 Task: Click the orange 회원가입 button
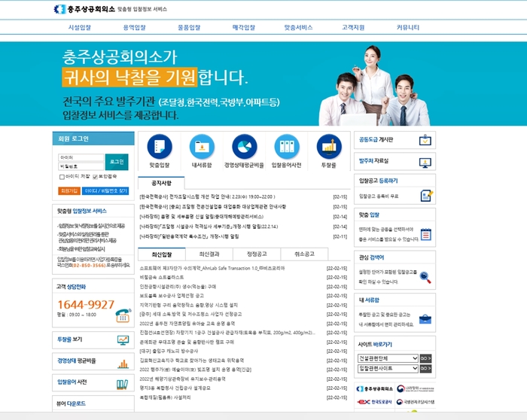(x=69, y=190)
